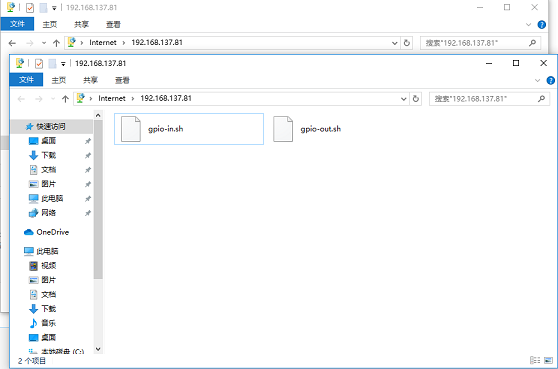Expand the ribbon in back window
This screenshot has height=369, width=558.
coord(528,25)
